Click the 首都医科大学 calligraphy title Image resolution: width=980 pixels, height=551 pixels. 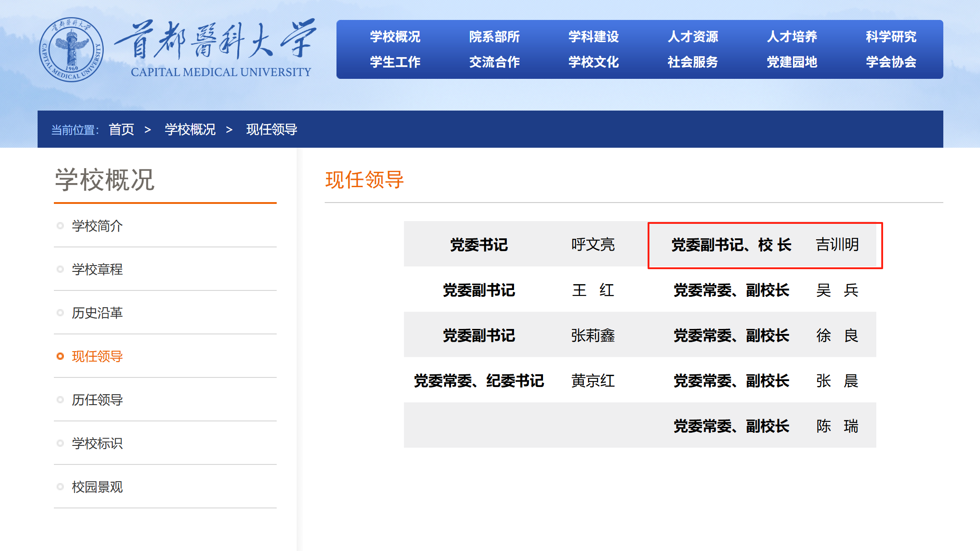[216, 41]
